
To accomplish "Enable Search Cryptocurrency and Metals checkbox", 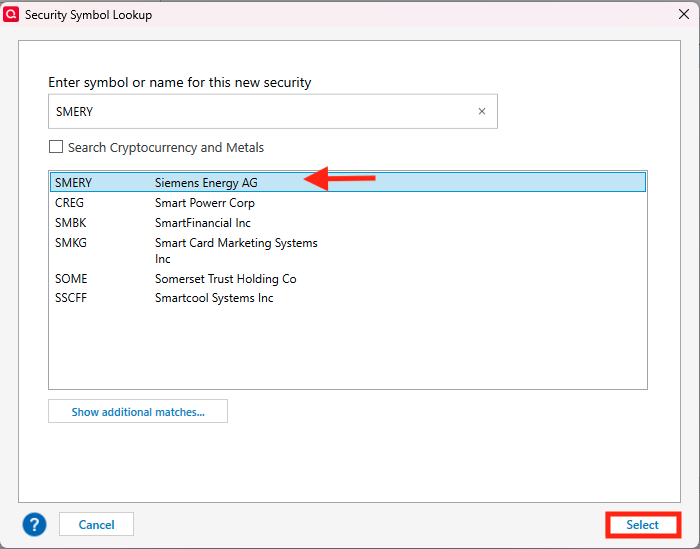I will tap(56, 147).
